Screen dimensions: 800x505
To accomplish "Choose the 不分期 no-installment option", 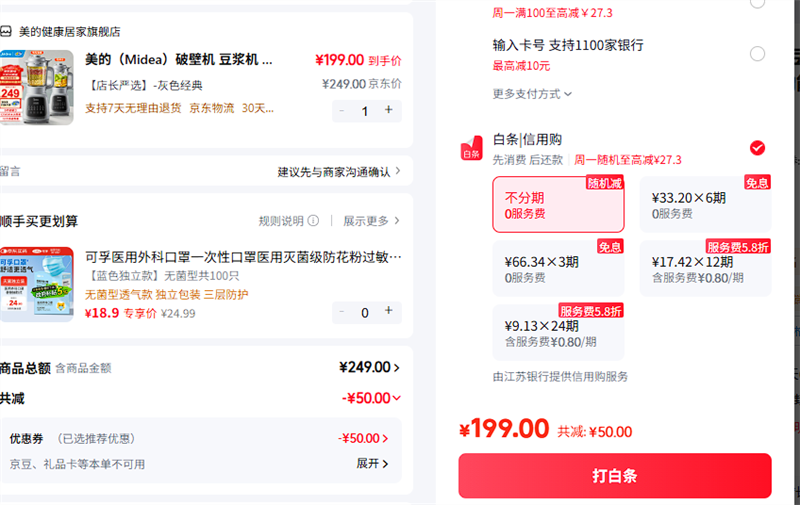I will pyautogui.click(x=558, y=205).
